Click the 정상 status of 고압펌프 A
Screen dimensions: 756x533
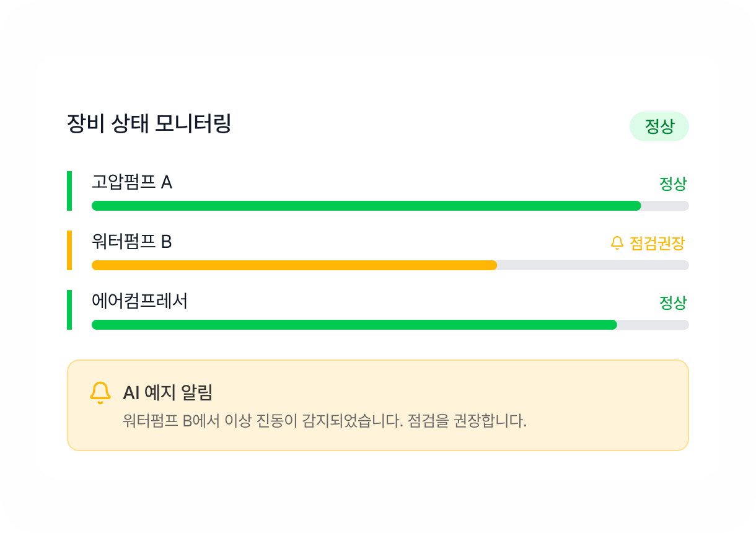673,183
